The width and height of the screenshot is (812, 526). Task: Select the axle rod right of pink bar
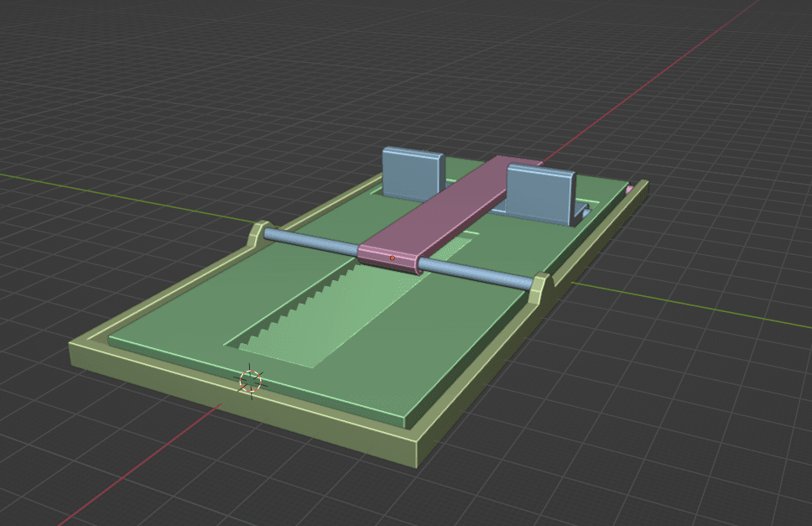click(476, 273)
